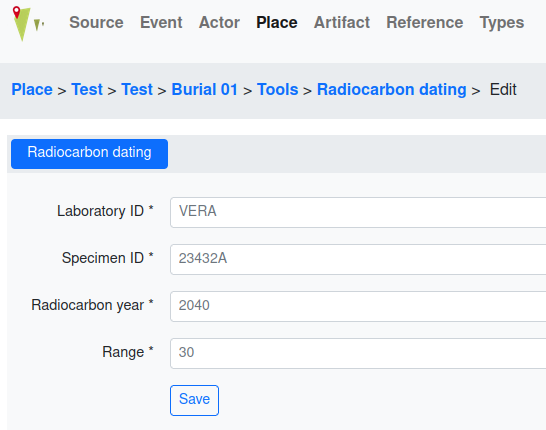This screenshot has height=430, width=546.
Task: Open the Source menu
Action: [96, 23]
